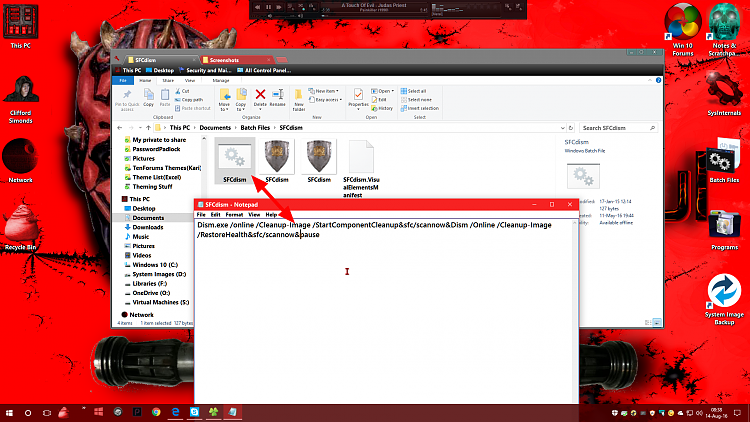Open the System Image Backup desktop icon
The height and width of the screenshot is (422, 750).
coord(724,299)
